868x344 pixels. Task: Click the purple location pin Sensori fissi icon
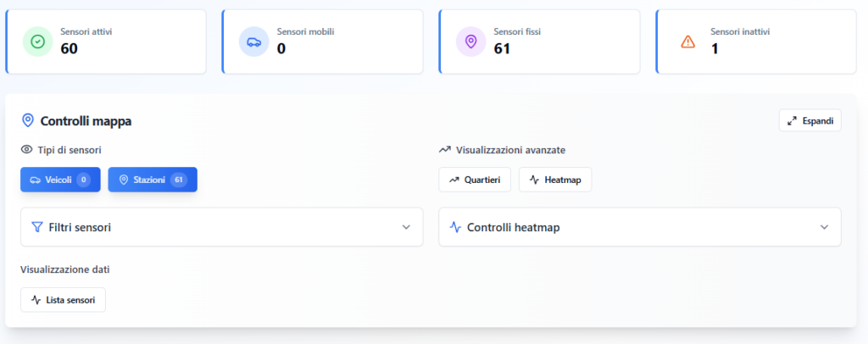470,42
